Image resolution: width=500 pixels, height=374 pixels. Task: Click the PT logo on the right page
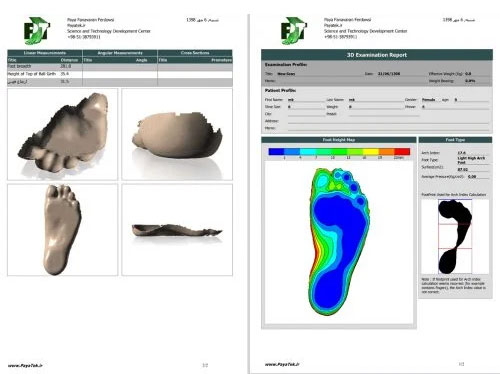pos(294,31)
